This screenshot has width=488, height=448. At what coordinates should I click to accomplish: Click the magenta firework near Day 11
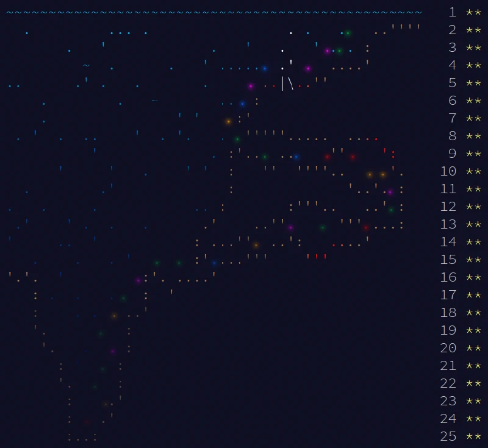tap(390, 193)
